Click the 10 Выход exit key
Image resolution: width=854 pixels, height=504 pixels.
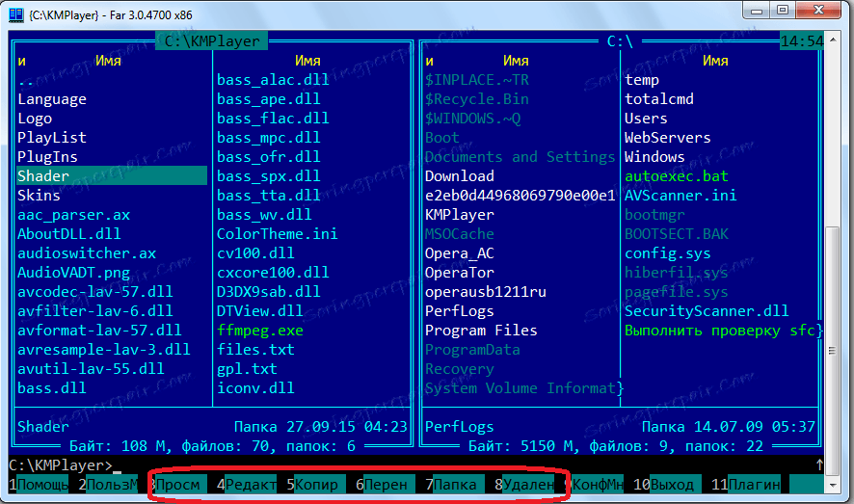point(668,485)
